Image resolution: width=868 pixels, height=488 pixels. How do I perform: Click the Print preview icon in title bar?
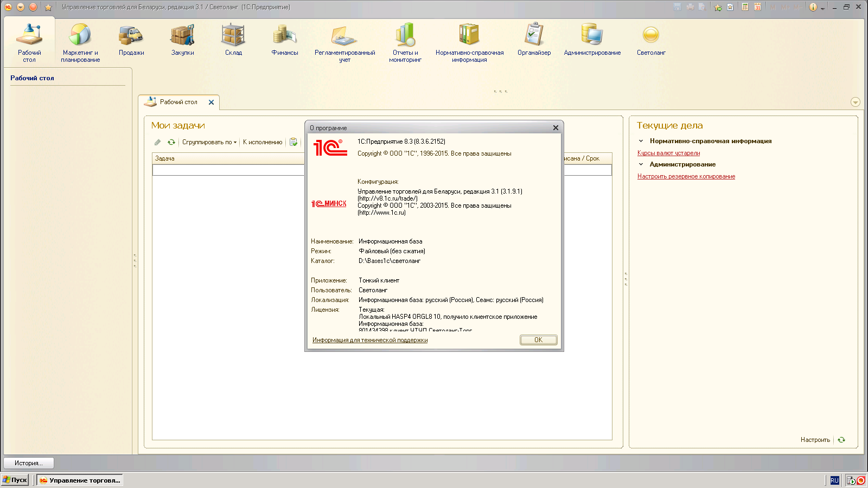coord(702,7)
